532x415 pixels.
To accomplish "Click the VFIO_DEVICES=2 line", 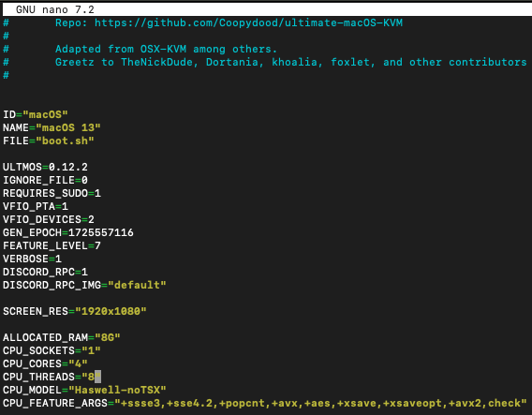I will click(x=48, y=219).
